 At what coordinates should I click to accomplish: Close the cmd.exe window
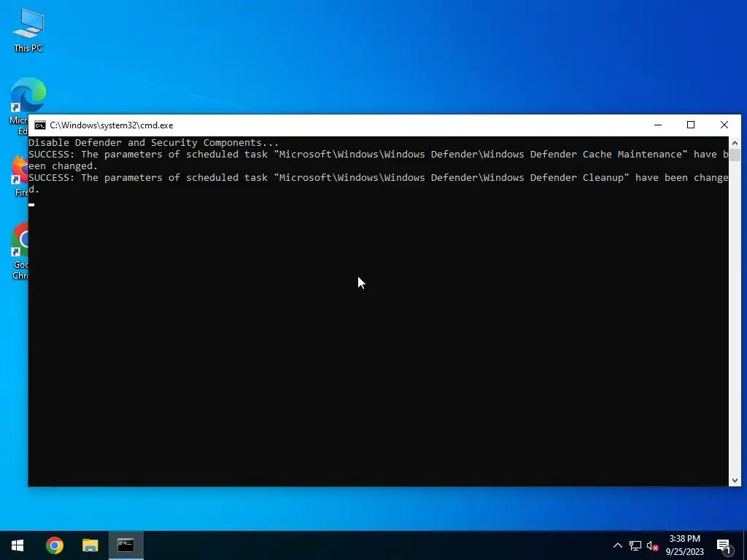[724, 125]
